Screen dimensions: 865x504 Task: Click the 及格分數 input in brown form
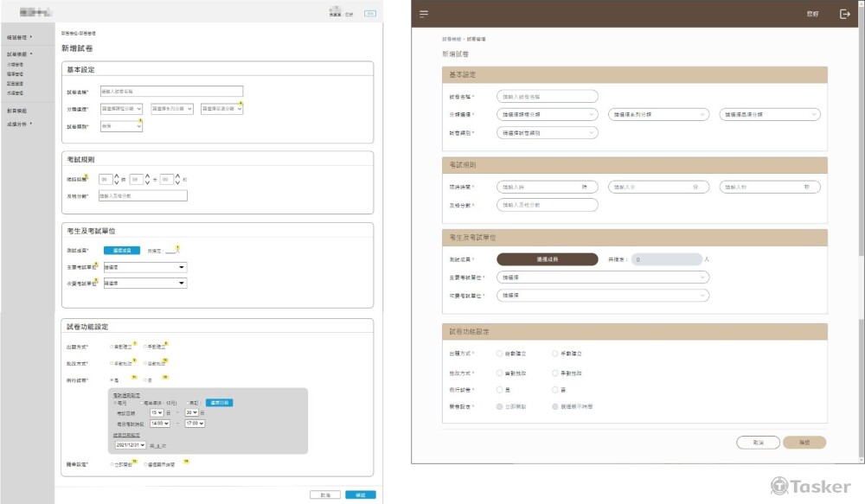pos(547,205)
